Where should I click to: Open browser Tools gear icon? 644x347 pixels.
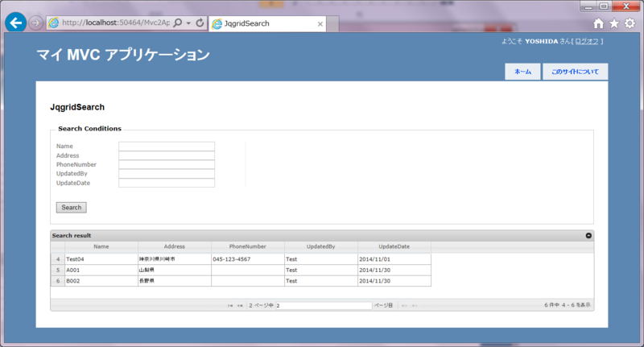[630, 23]
